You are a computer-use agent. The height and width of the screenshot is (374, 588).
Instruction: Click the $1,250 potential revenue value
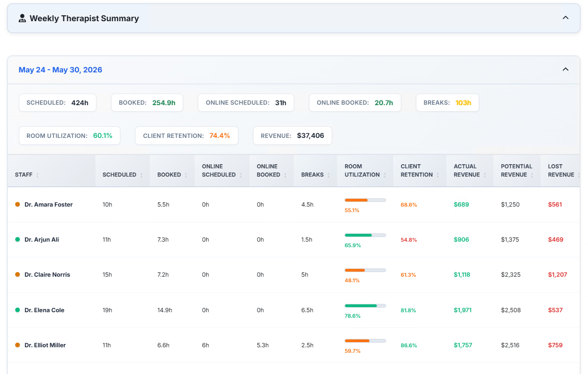pyautogui.click(x=510, y=204)
